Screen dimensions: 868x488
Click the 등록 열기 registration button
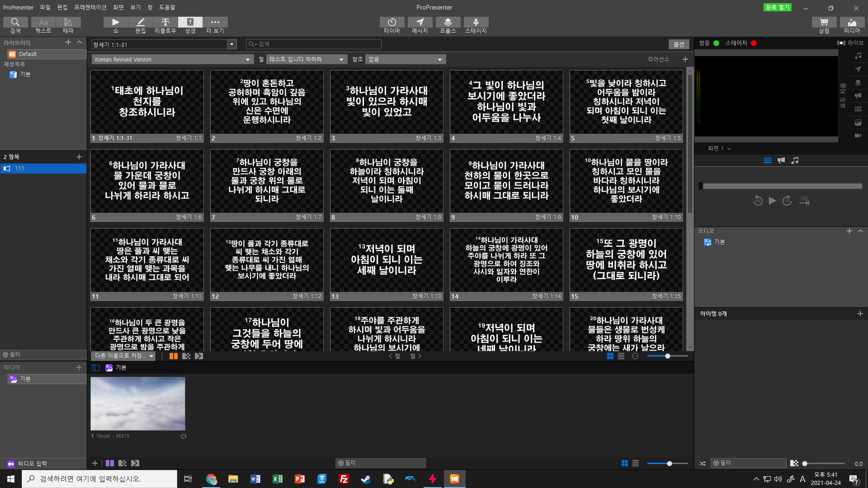pyautogui.click(x=777, y=7)
